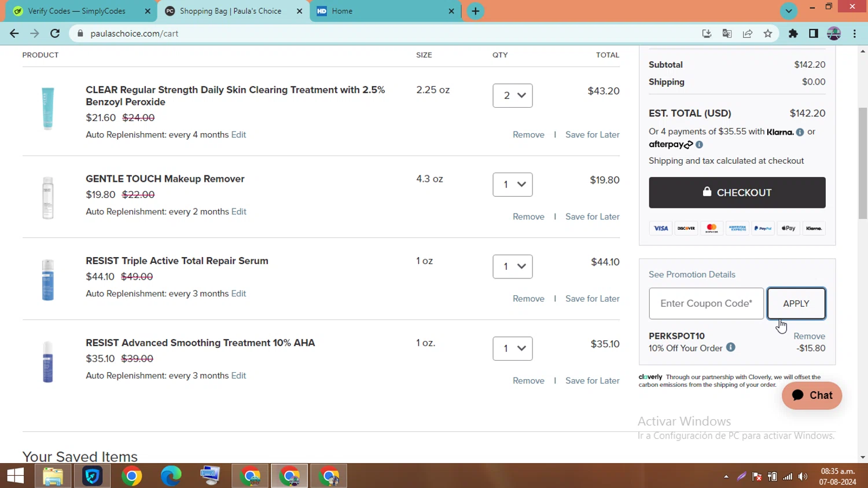
Task: Open See Promotion Details link
Action: (x=692, y=274)
